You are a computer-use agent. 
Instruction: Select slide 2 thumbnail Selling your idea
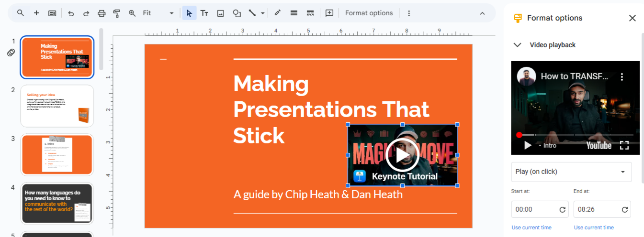pos(57,106)
